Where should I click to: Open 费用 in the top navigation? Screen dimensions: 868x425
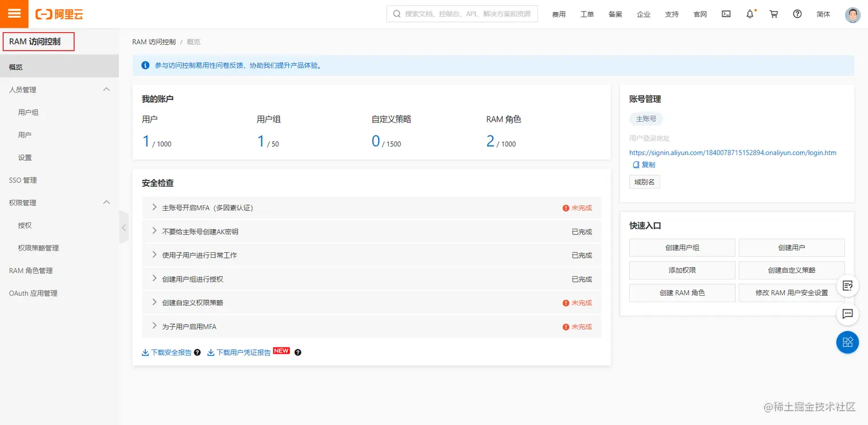[559, 14]
